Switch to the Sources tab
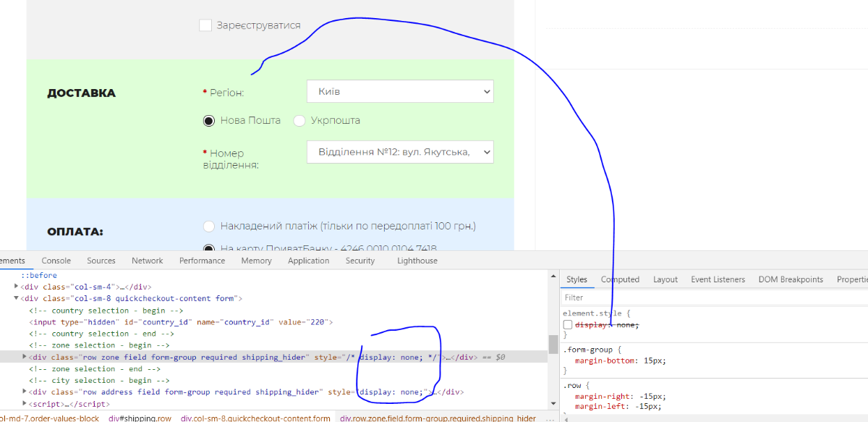The height and width of the screenshot is (422, 868). pos(101,261)
